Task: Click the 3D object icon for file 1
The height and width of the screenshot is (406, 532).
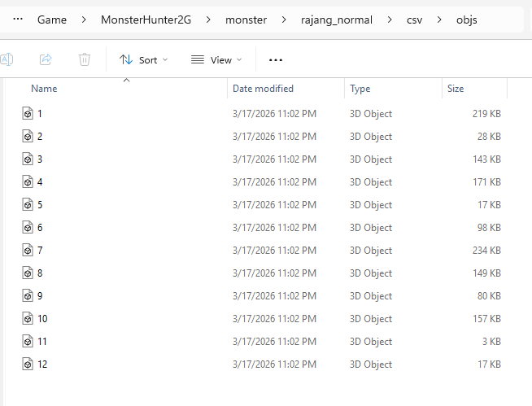Action: coord(27,114)
